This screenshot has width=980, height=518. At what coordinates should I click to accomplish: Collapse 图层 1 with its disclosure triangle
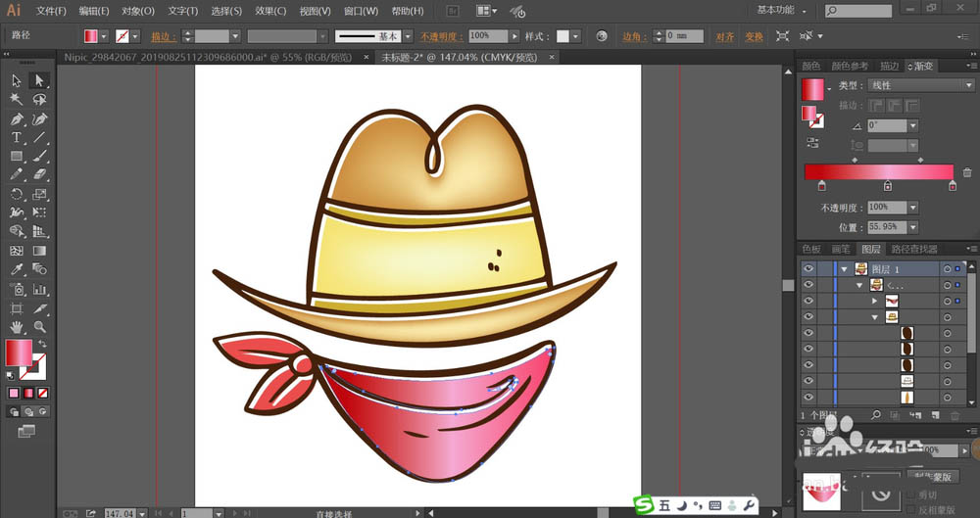[844, 268]
